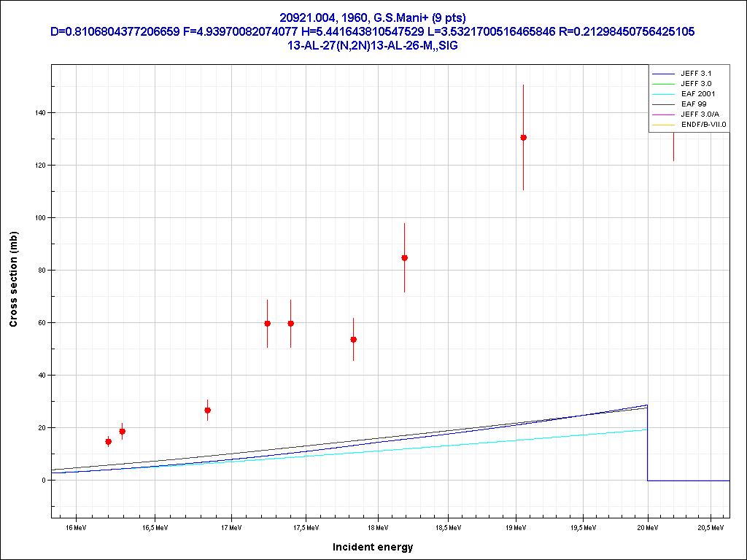The image size is (747, 560).
Task: Click the EAF 2001 legend entry
Action: pos(697,94)
